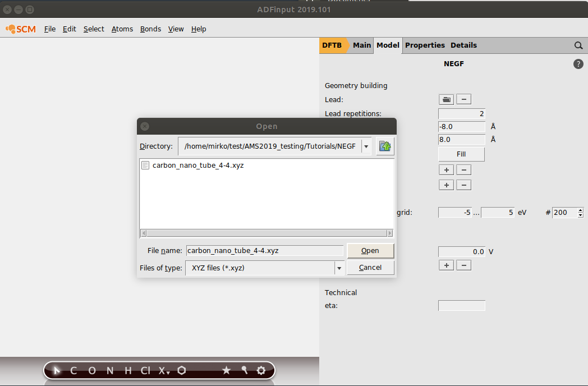Select carbon_nano_tube_4-4.xyz in the file list
The width and height of the screenshot is (588, 386).
198,166
